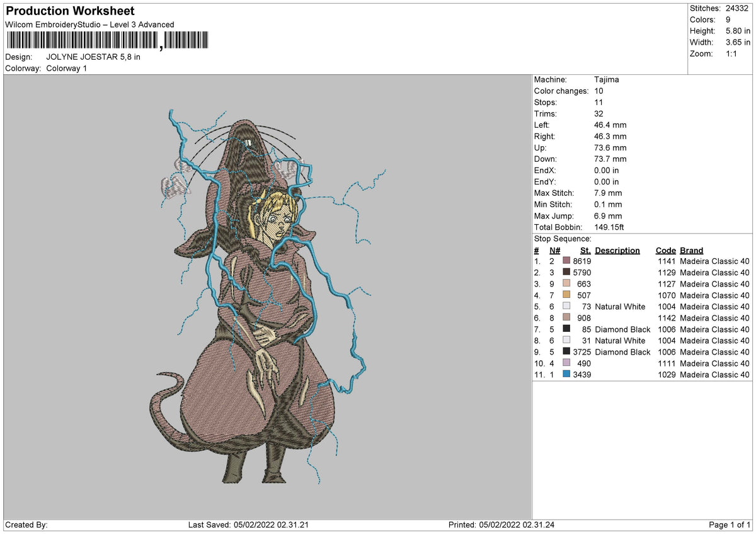This screenshot has width=756, height=534.
Task: Select stitch count 8619 in stop 1
Action: pyautogui.click(x=581, y=261)
